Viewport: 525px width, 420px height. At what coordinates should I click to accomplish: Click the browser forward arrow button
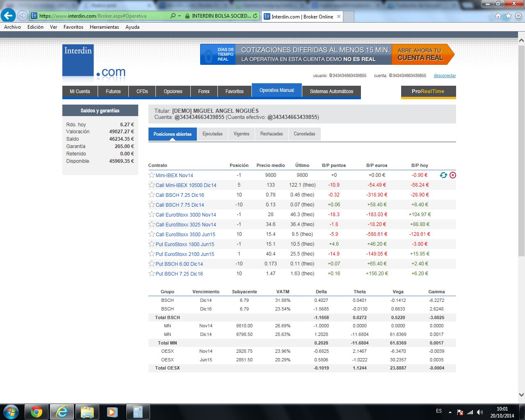pyautogui.click(x=23, y=16)
